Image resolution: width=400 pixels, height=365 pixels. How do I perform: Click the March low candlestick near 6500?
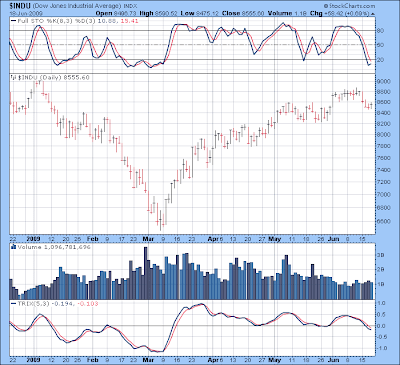[x=160, y=220]
